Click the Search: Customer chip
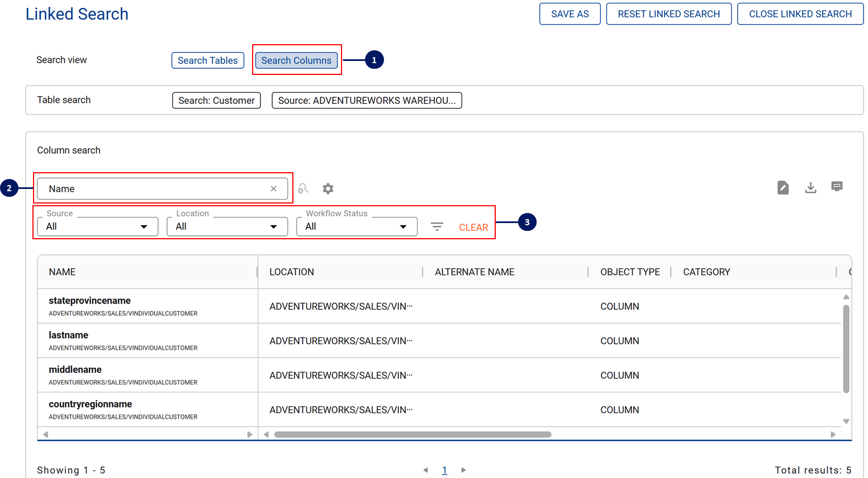 click(216, 101)
